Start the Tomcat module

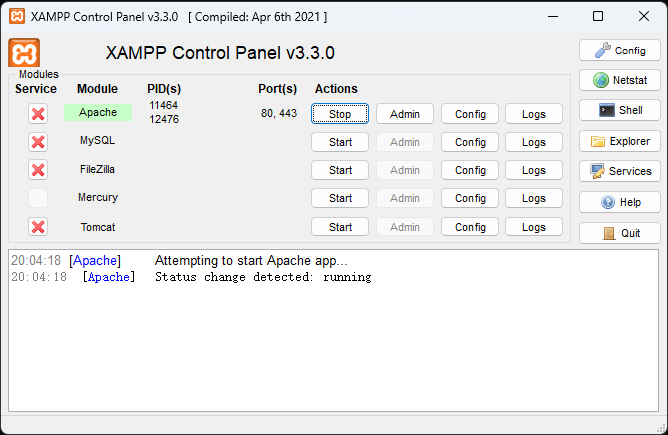[x=340, y=227]
